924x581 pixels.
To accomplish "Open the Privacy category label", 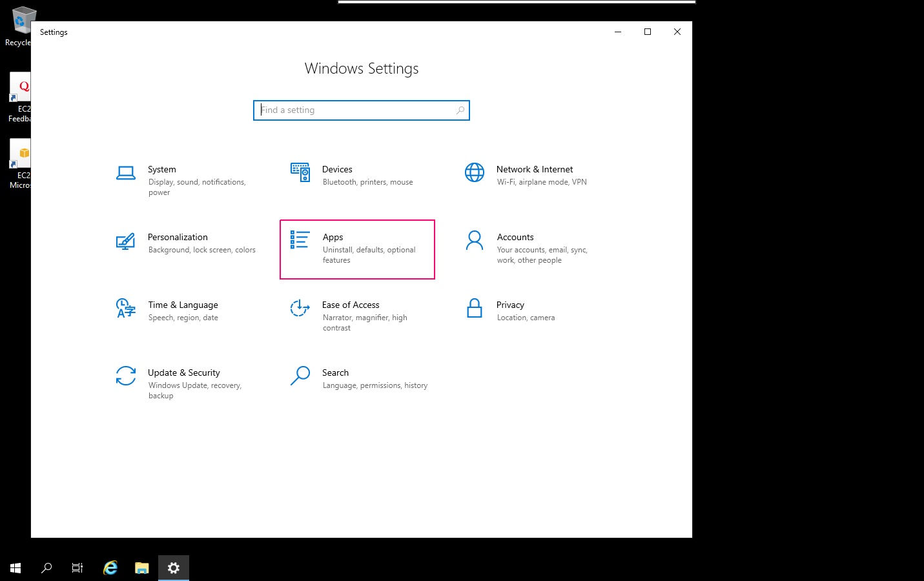I will pyautogui.click(x=510, y=305).
